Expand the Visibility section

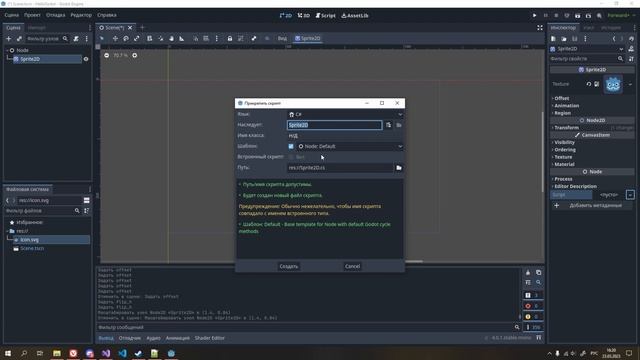564,142
